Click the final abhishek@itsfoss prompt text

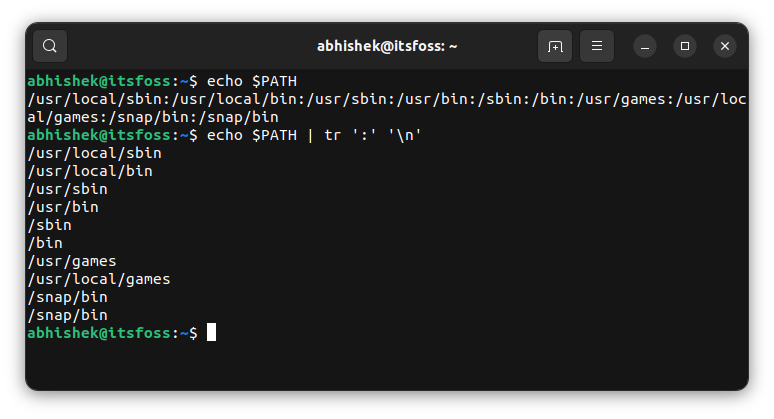click(99, 333)
